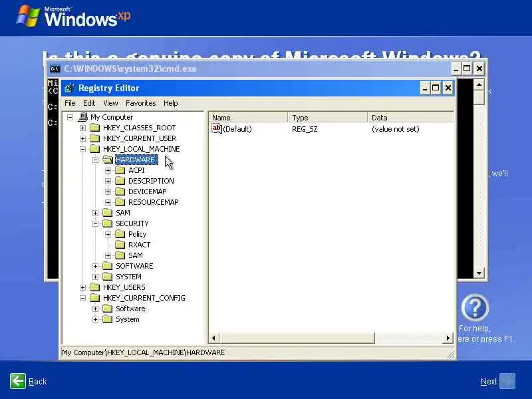Collapse the HKEY_LOCAL_MACHINE key
This screenshot has width=532, height=399.
click(x=82, y=149)
